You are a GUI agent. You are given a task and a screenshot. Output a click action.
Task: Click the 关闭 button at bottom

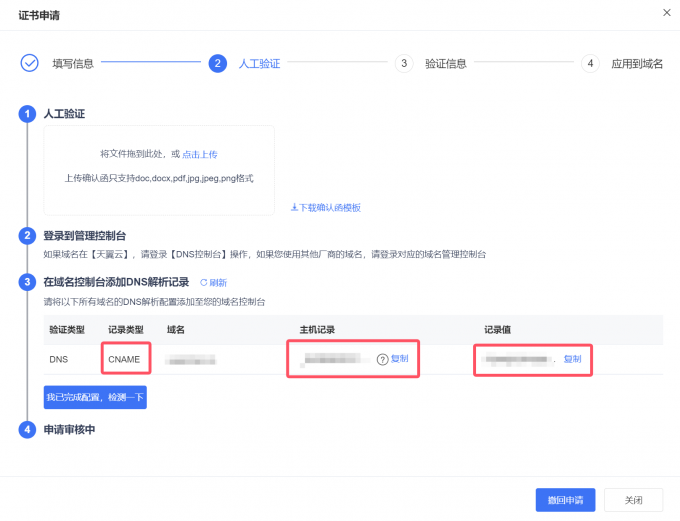(x=633, y=500)
